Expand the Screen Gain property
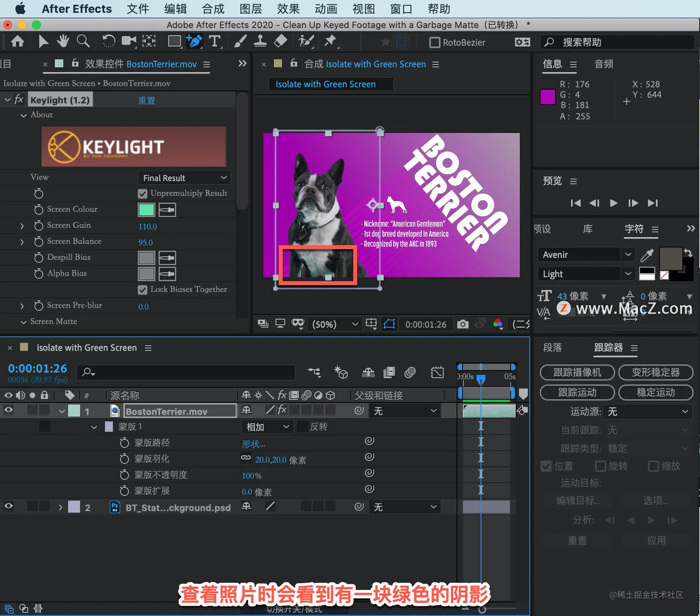 pos(22,226)
